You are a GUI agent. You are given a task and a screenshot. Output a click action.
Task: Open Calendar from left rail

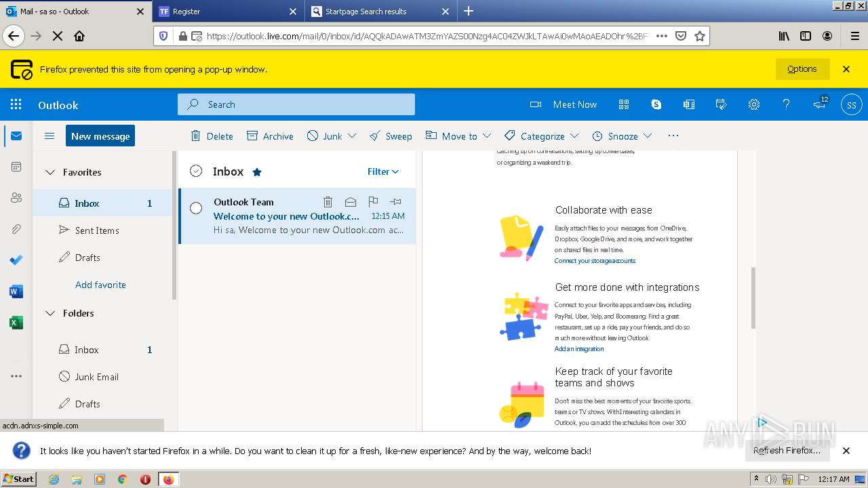point(16,167)
